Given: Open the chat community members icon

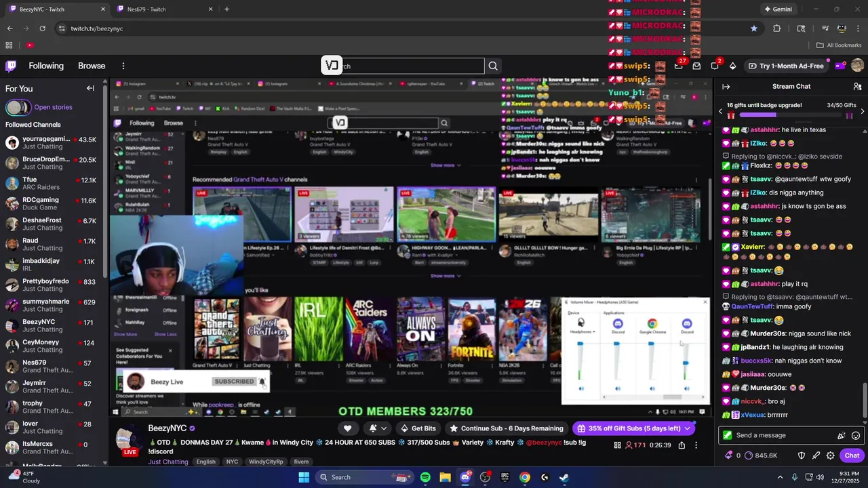Looking at the screenshot, I should 857,87.
